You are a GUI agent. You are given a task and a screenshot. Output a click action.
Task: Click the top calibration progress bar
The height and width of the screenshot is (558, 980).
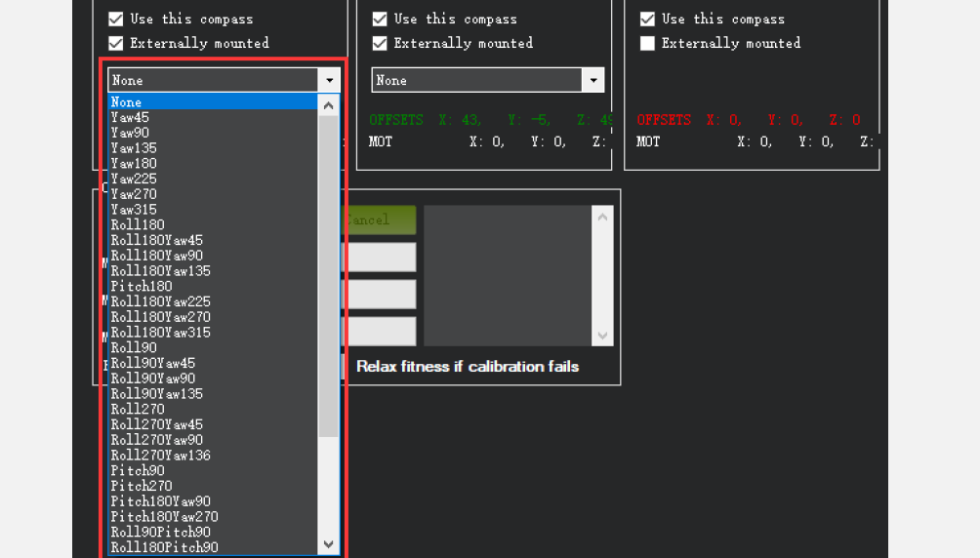click(379, 258)
